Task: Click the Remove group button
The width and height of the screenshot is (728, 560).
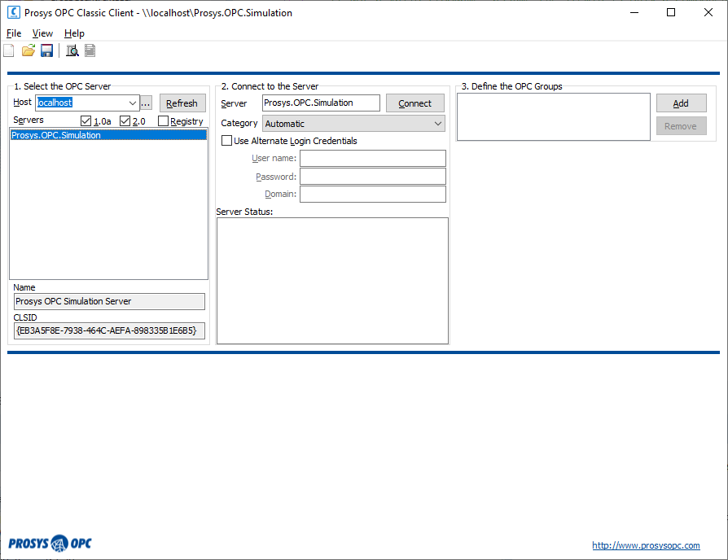Action: (x=681, y=126)
